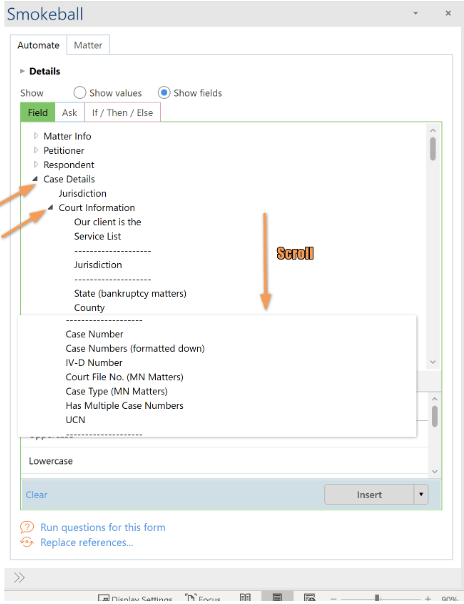This screenshot has width=464, height=604.
Task: Switch to the Matter tab
Action: 88,45
